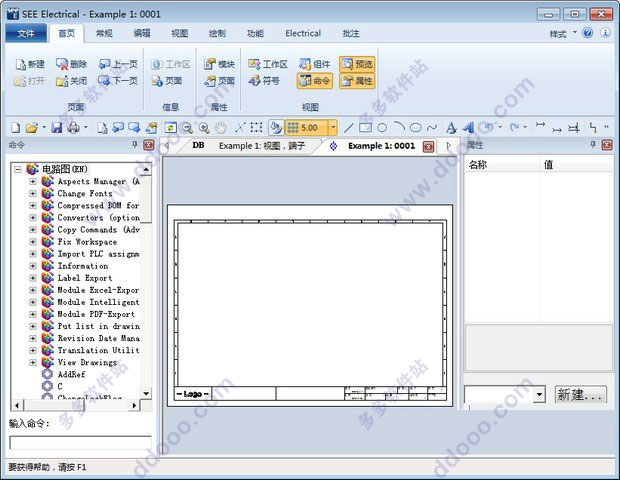The height and width of the screenshot is (480, 620).
Task: Expand the Fix Workspace tree node
Action: click(33, 242)
